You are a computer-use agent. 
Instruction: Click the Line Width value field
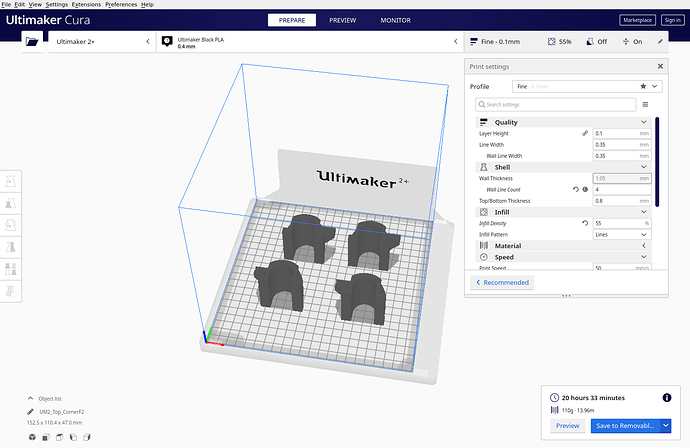tap(621, 145)
